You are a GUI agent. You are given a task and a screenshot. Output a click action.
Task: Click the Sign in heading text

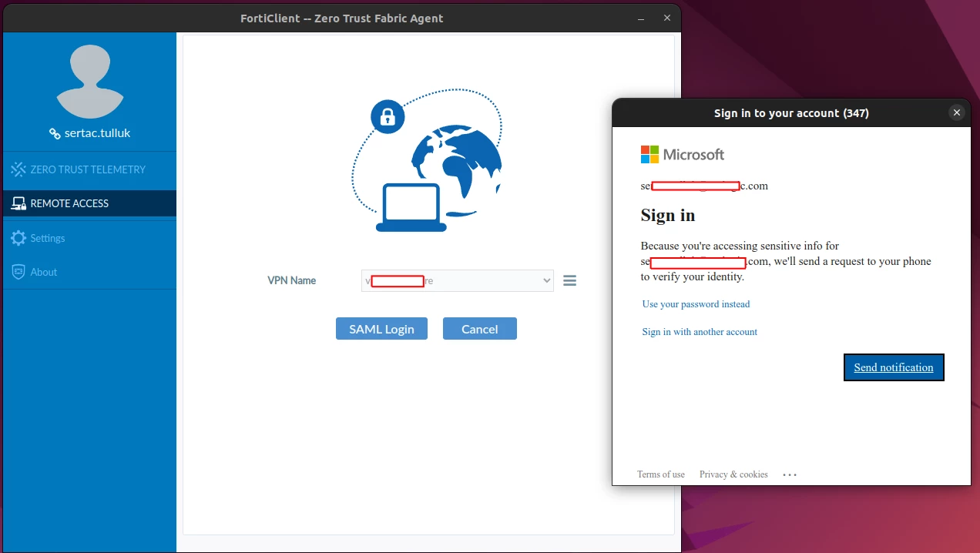(668, 215)
